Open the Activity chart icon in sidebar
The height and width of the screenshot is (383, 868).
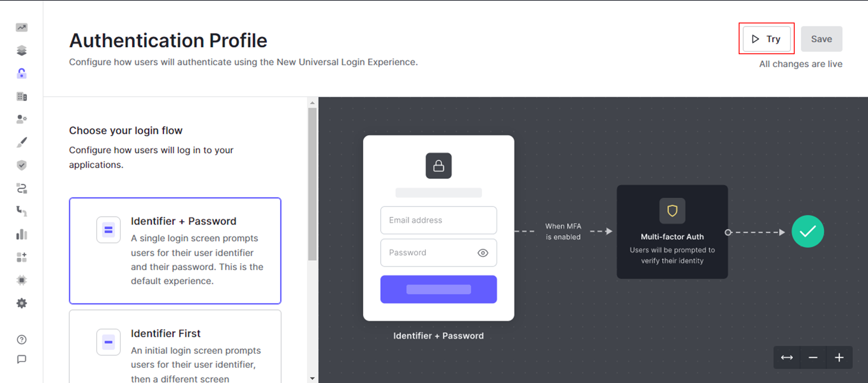(22, 27)
